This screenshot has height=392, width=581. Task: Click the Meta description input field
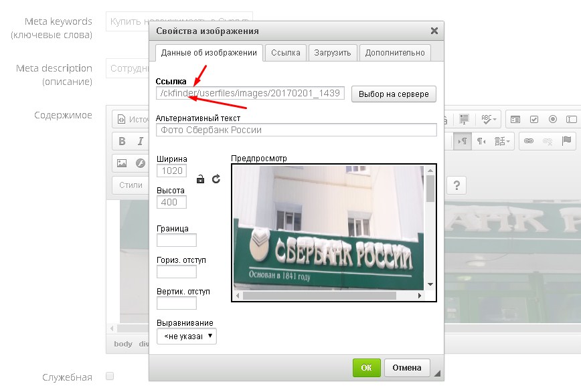point(127,68)
